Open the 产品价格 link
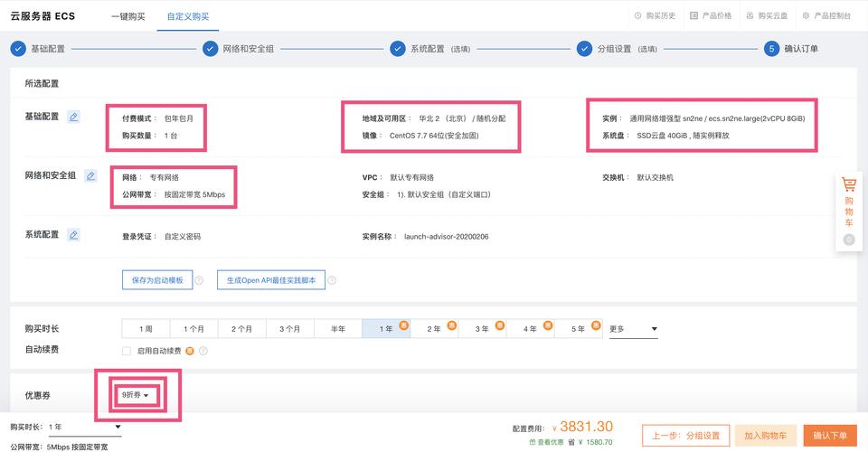This screenshot has width=868, height=452. click(x=716, y=15)
